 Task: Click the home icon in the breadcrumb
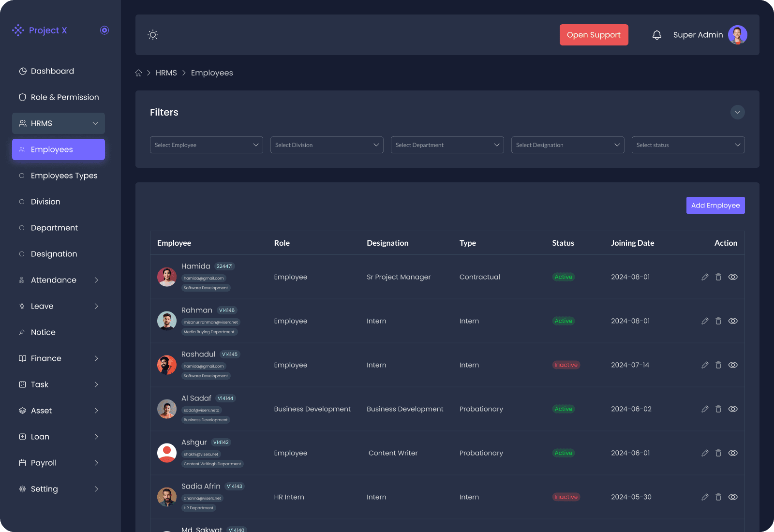(139, 73)
